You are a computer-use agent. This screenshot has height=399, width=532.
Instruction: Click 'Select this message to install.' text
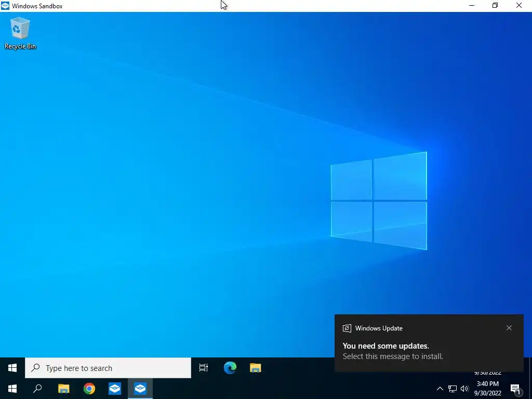coord(393,356)
